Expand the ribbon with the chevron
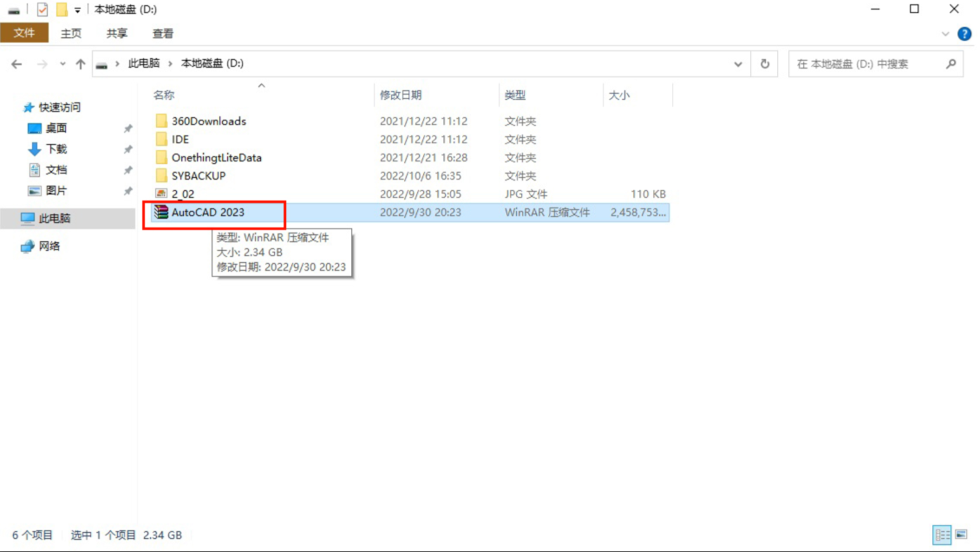Screen dimensions: 980x552 [946, 34]
